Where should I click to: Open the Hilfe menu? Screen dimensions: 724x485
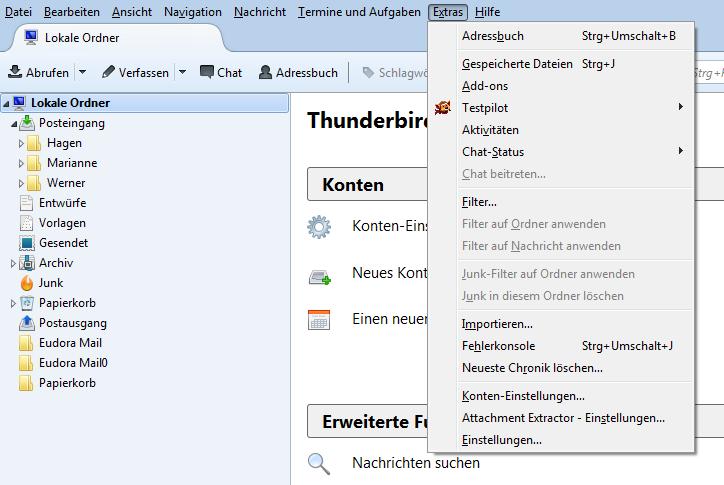pos(487,12)
